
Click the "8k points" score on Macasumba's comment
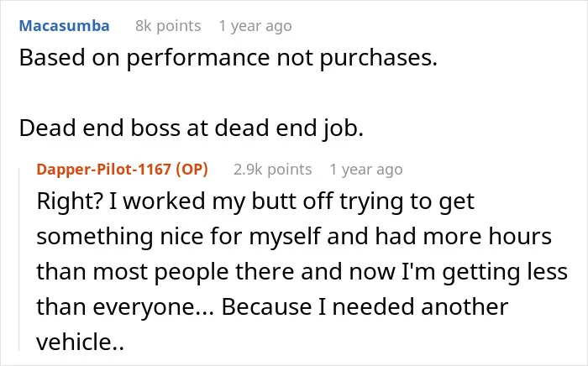click(x=168, y=26)
